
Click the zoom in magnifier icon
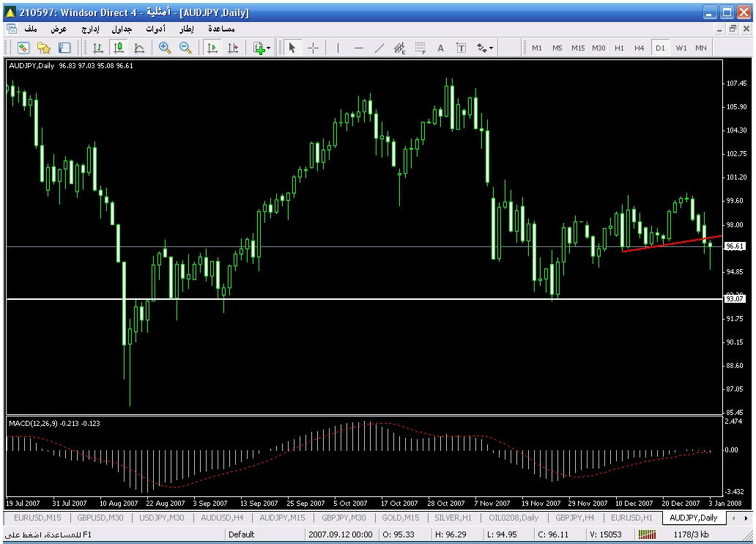pyautogui.click(x=165, y=48)
